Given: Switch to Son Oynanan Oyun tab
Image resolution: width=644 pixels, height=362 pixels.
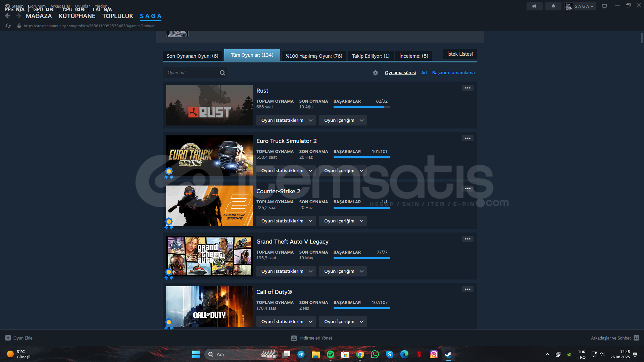Looking at the screenshot, I should pyautogui.click(x=192, y=56).
